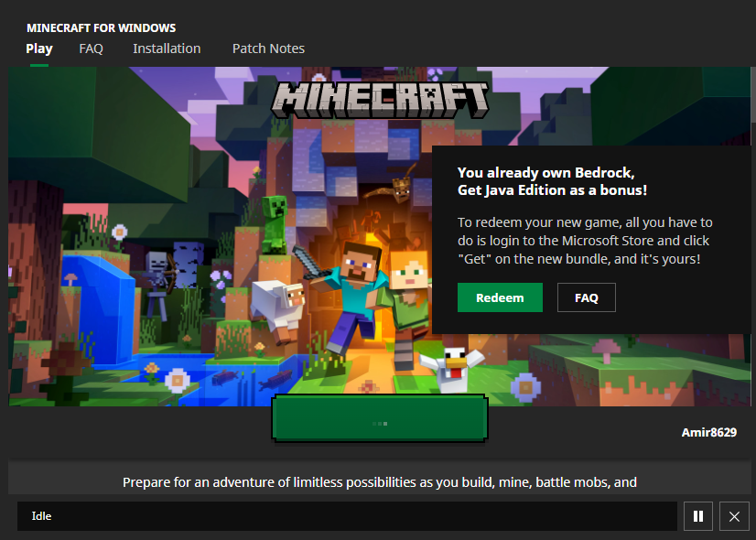Click the Amir8629 account name

coord(708,433)
